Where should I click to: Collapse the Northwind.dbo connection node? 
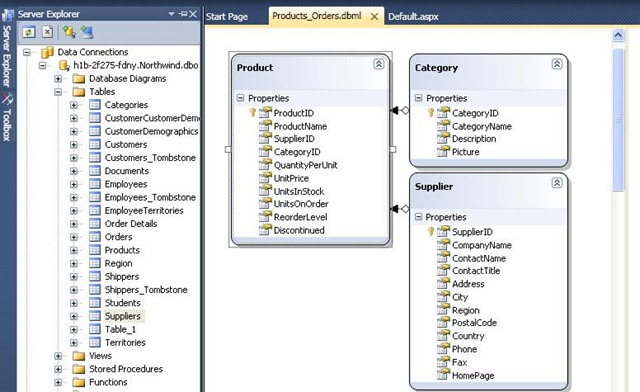42,65
